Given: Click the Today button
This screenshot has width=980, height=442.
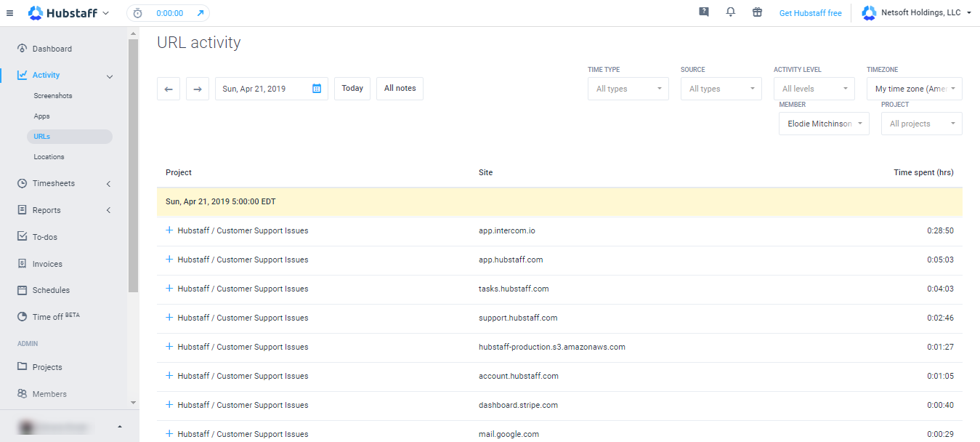Looking at the screenshot, I should pos(352,89).
